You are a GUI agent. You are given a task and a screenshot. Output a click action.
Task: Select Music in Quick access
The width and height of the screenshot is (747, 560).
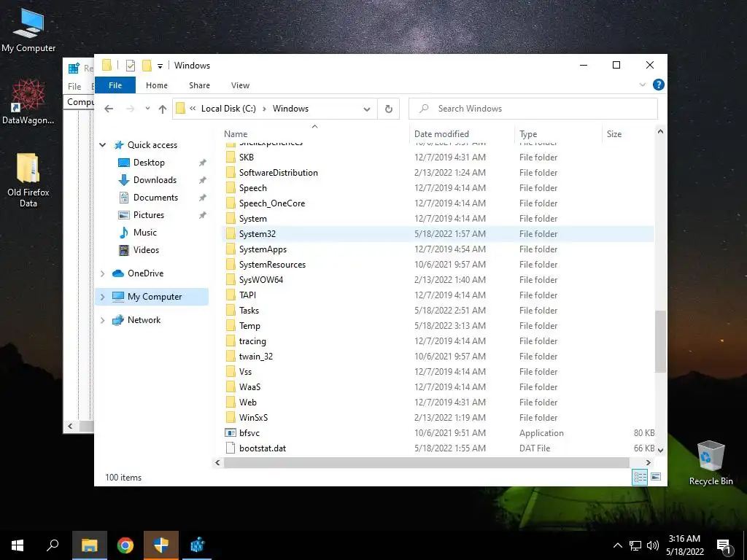145,233
